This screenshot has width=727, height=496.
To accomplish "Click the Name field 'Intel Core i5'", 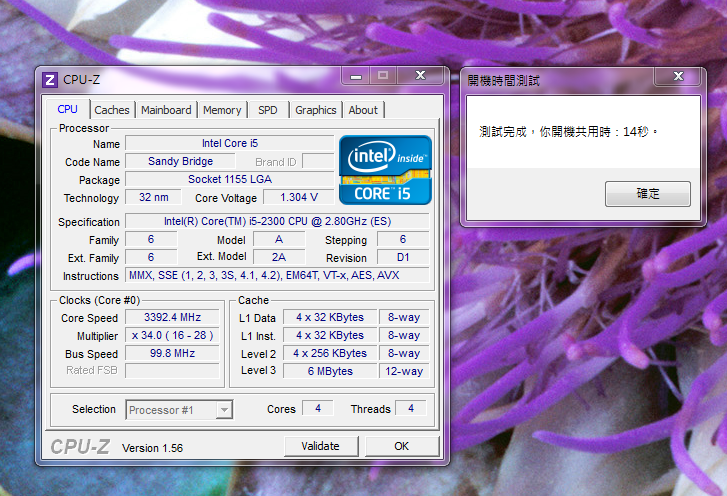I will tap(230, 143).
